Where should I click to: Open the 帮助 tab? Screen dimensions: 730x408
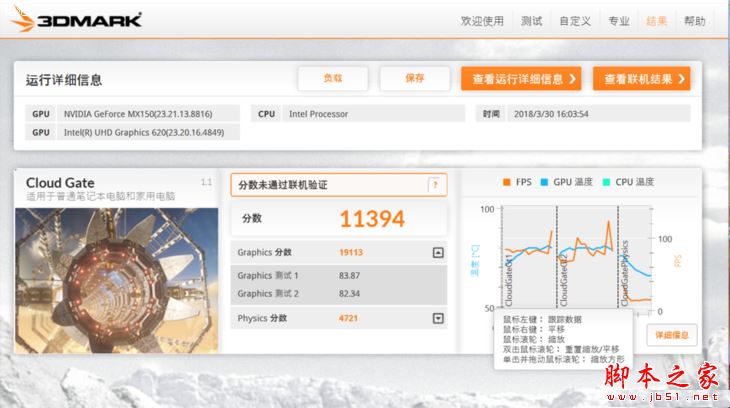695,21
